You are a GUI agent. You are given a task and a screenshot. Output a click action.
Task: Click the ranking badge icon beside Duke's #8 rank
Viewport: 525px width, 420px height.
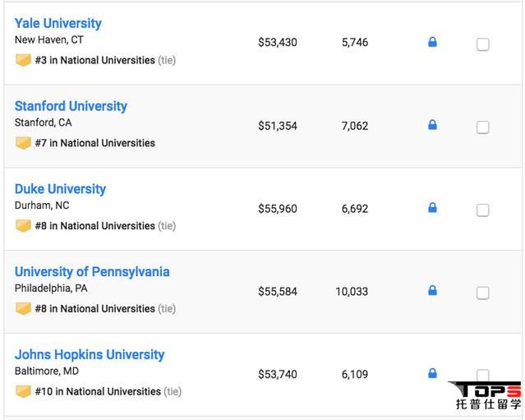(x=23, y=226)
